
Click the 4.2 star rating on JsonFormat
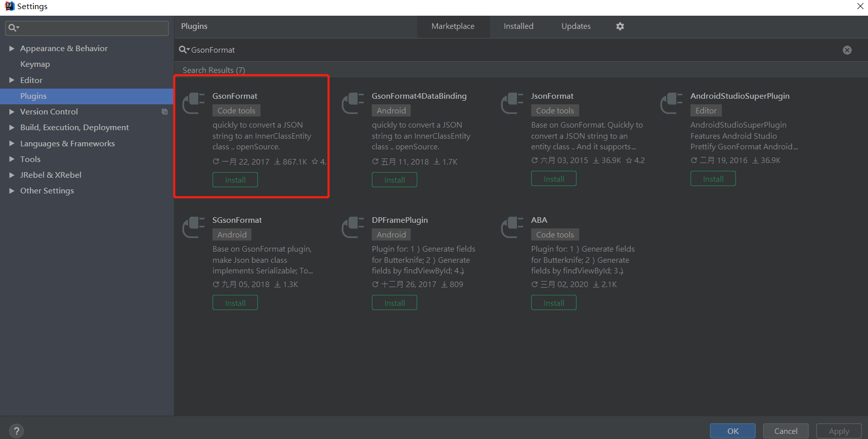point(635,161)
